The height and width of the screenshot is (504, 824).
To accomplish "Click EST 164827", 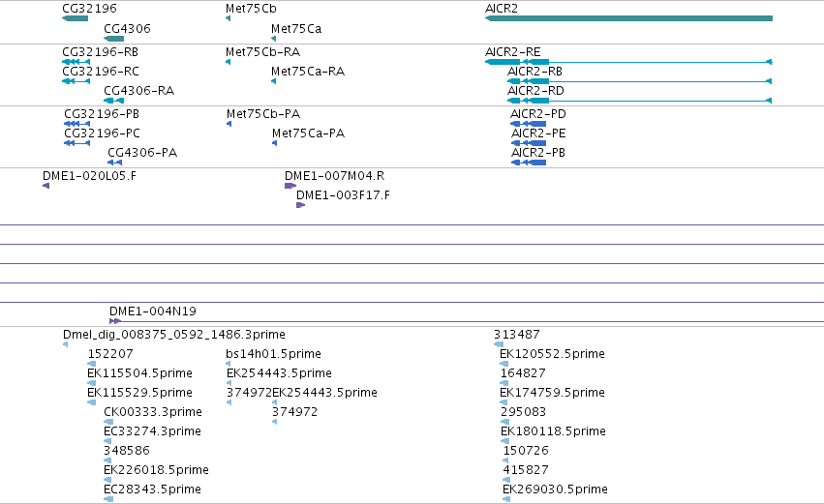I will click(x=523, y=372).
